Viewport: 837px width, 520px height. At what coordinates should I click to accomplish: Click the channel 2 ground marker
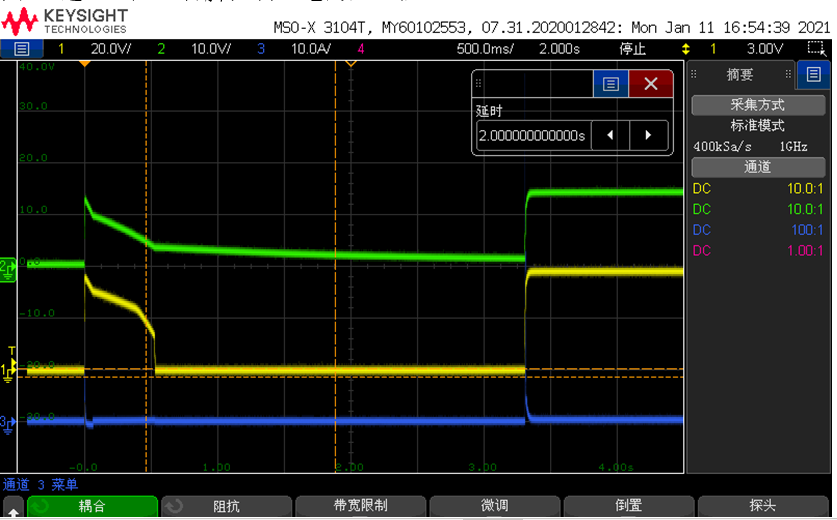8,270
